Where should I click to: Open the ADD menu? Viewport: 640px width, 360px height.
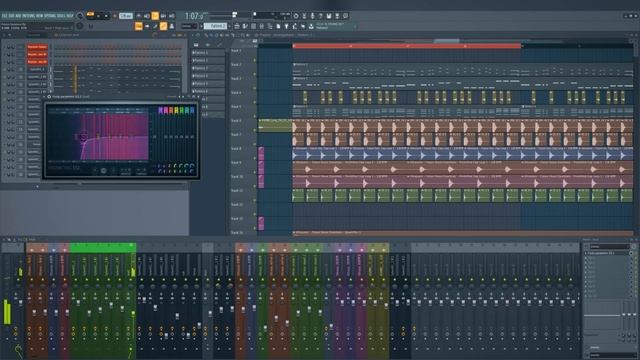(x=18, y=16)
